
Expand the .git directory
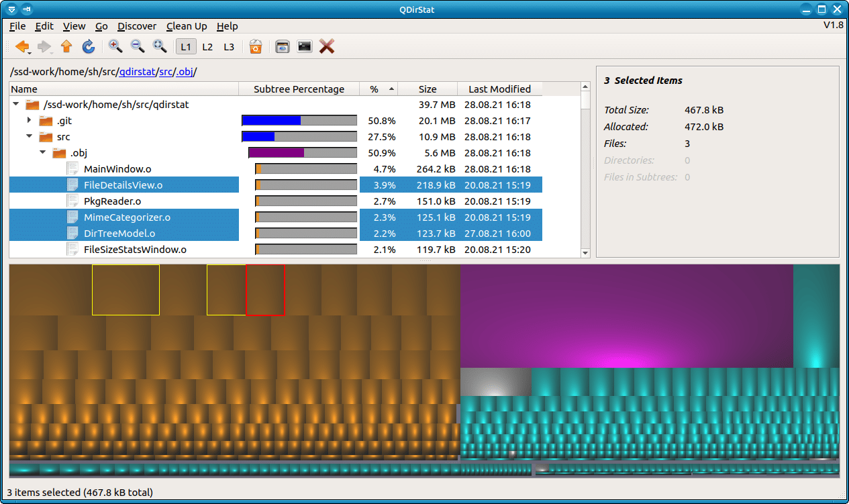click(29, 121)
